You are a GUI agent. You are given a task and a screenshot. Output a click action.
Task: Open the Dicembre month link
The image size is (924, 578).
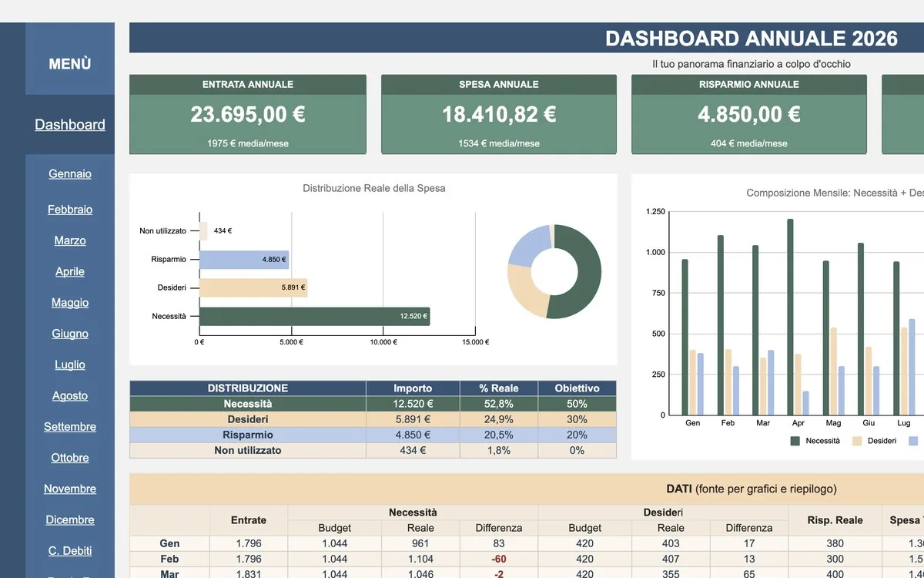click(x=70, y=519)
